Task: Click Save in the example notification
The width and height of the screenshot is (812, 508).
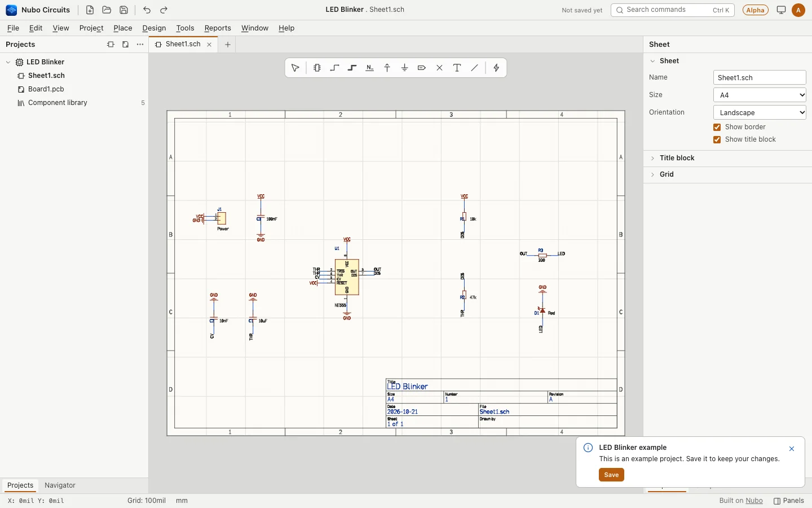Action: (x=611, y=475)
